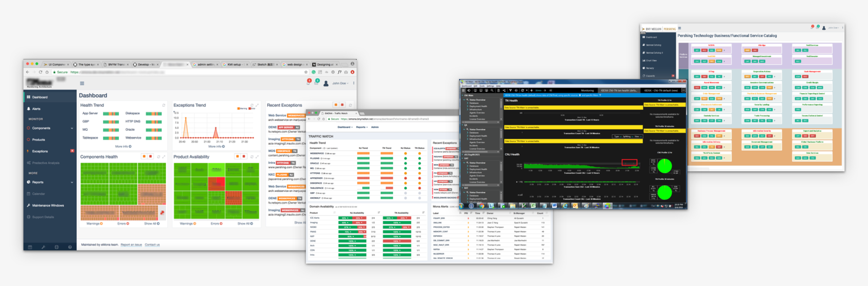Open Predictive Analysis in the sidebar

point(50,163)
